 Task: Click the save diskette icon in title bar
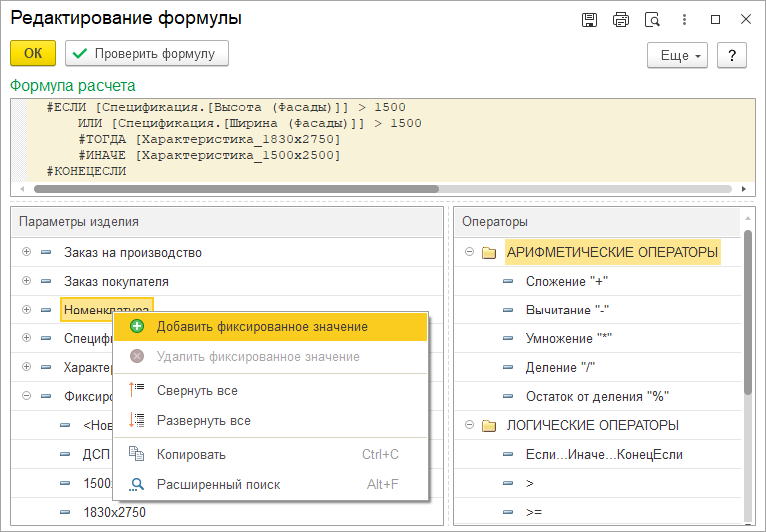[x=590, y=19]
